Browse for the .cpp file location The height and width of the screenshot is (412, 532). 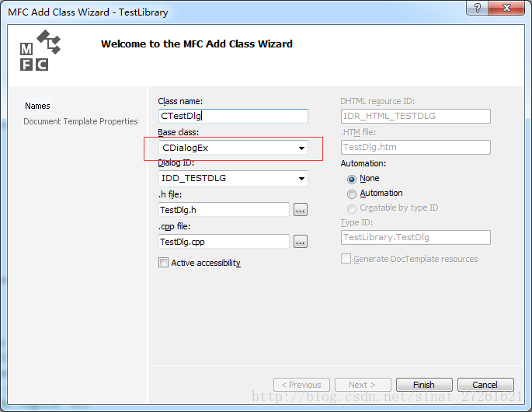301,242
